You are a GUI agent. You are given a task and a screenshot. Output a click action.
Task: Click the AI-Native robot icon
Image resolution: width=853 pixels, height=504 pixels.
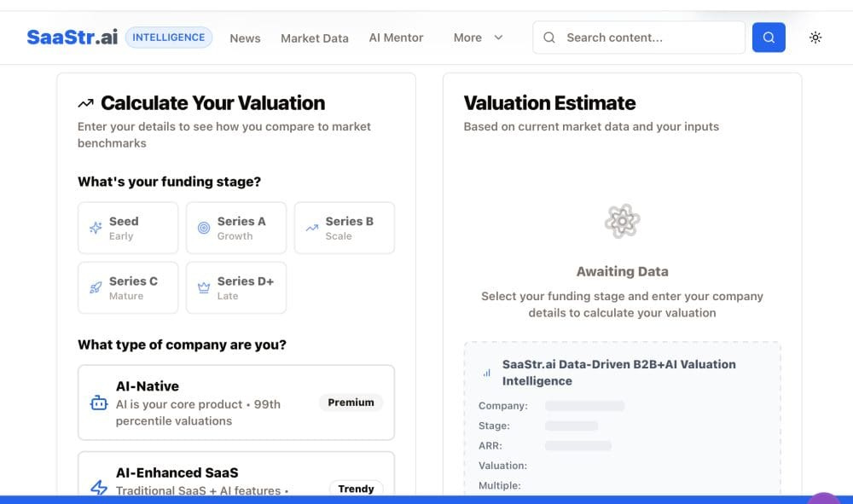coord(98,403)
